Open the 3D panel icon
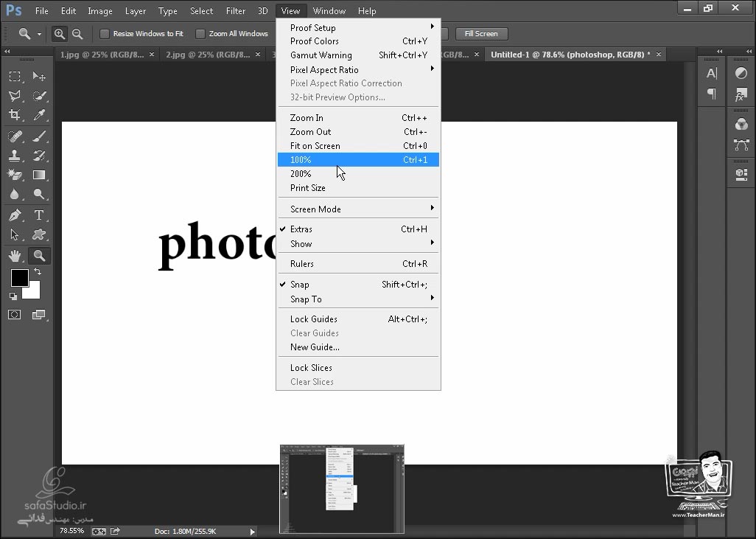The width and height of the screenshot is (756, 539). click(741, 174)
